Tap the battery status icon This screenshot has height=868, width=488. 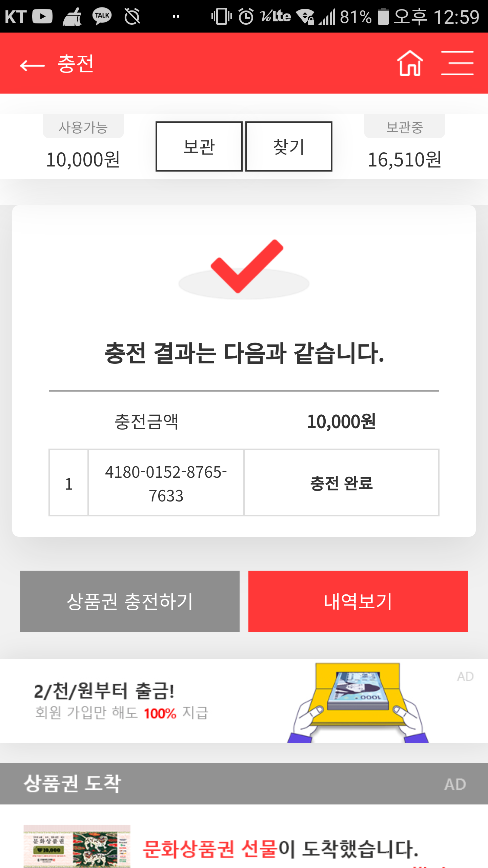point(383,16)
